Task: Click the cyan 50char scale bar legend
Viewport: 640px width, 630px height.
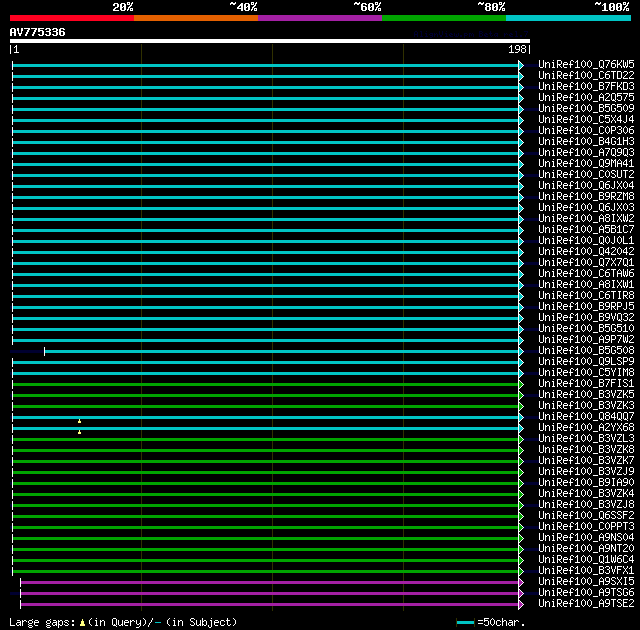Action: click(465, 623)
